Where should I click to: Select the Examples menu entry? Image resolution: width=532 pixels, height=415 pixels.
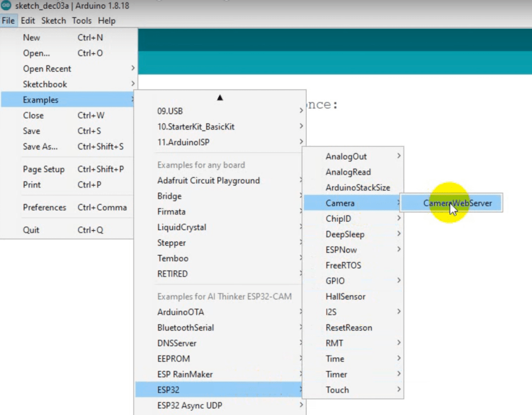(68, 100)
